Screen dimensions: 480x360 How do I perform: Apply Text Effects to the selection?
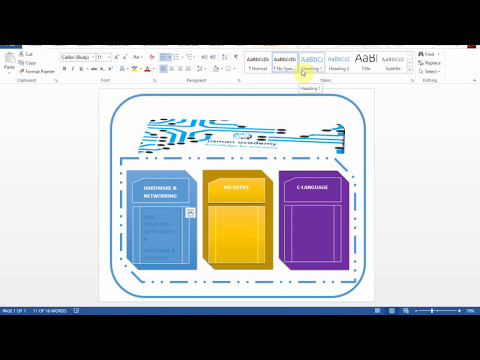(122, 69)
